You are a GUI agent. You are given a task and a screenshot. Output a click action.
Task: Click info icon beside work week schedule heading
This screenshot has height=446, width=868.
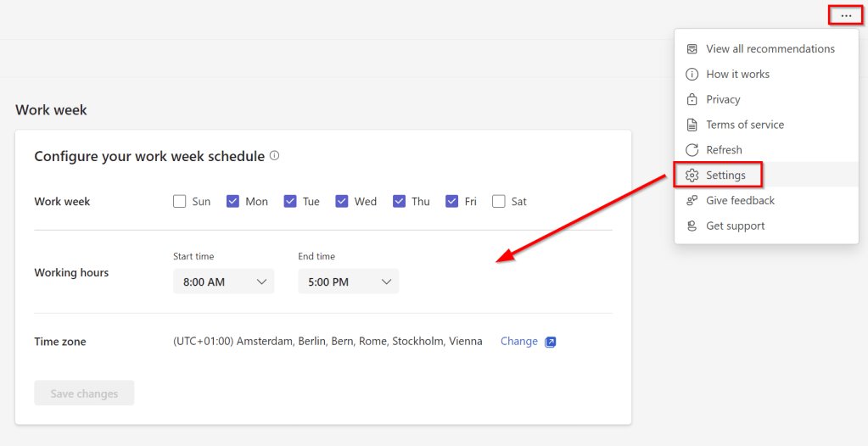(x=274, y=156)
